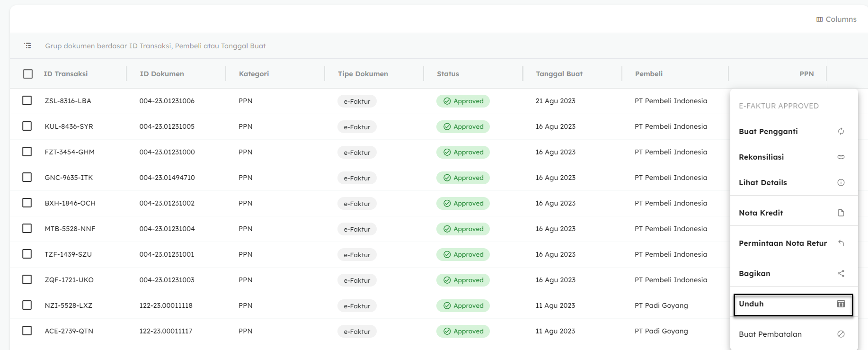Image resolution: width=868 pixels, height=350 pixels.
Task: Click document ID 004-23.01494710 cell
Action: [167, 178]
